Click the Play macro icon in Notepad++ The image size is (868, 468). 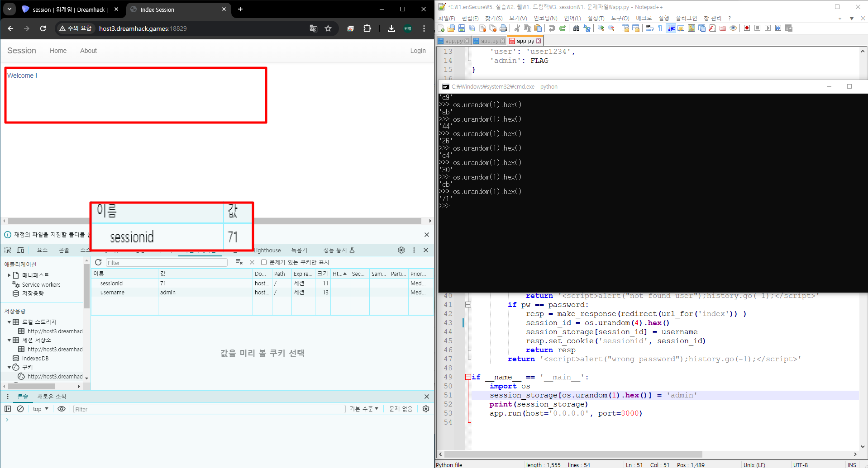tap(768, 28)
